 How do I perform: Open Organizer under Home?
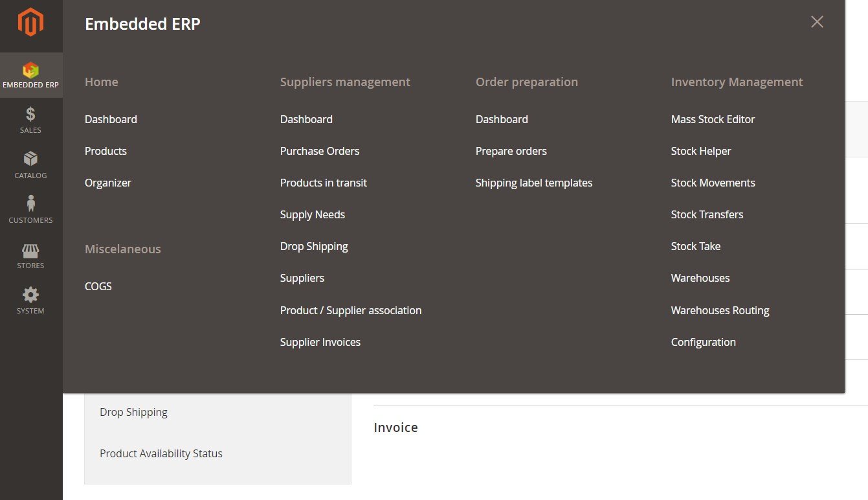click(108, 183)
